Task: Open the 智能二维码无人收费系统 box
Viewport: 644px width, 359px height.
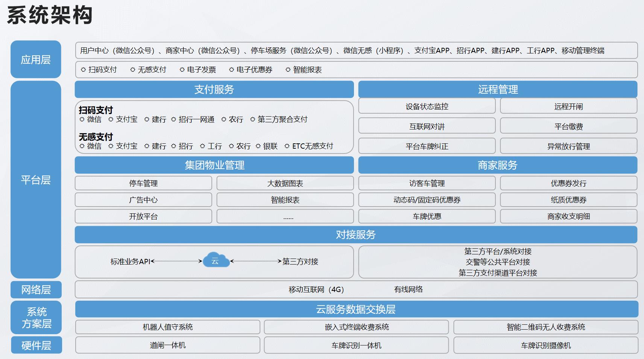Action: click(x=546, y=327)
